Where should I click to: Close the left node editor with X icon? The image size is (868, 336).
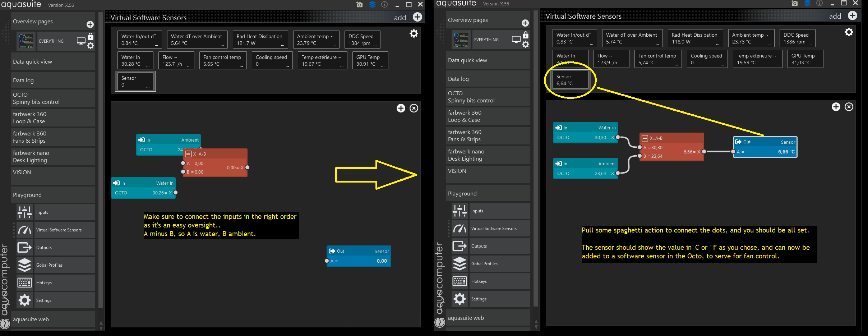414,108
